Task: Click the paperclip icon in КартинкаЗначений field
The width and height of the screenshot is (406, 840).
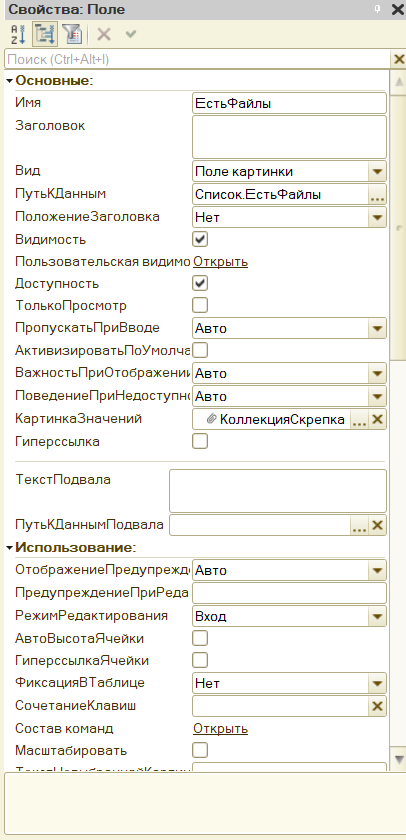Action: (211, 420)
